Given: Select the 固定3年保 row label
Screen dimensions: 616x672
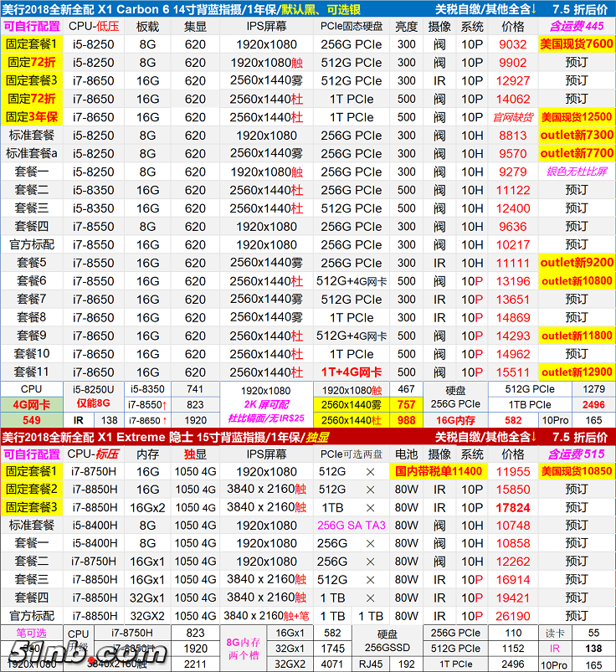Looking at the screenshot, I should coord(31,117).
